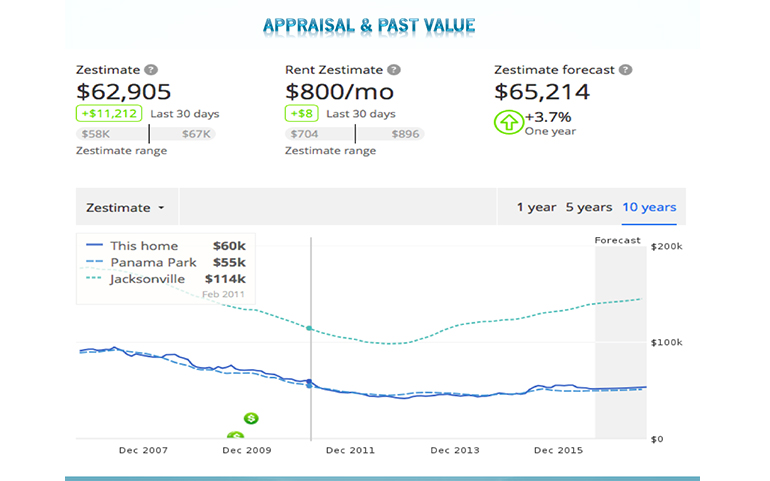Click the $704–$896 rent range bar
Viewport: 770px width, 481px height.
pos(354,133)
